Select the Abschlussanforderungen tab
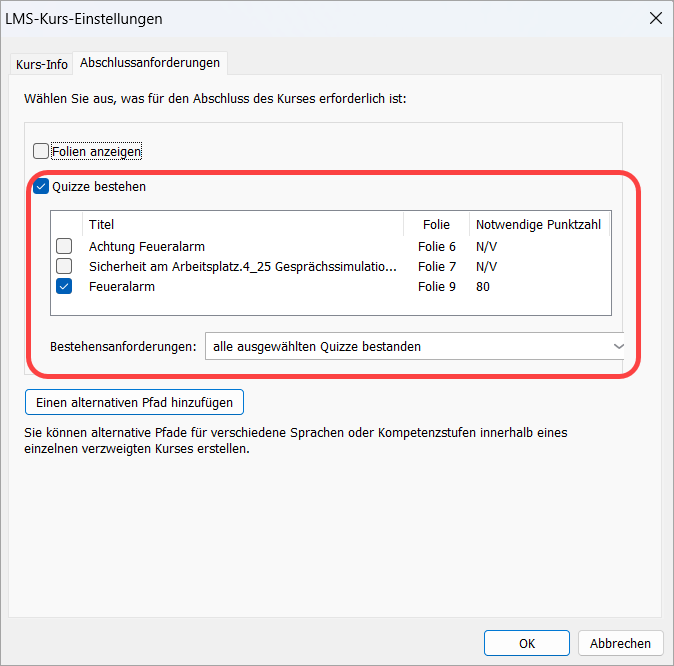Screen dimensions: 674x666 tap(150, 63)
